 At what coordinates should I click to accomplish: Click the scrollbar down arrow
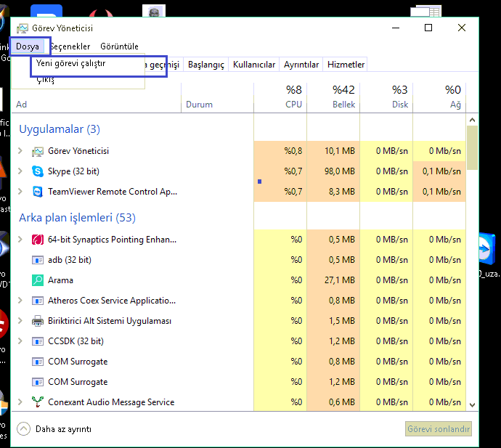point(472,405)
